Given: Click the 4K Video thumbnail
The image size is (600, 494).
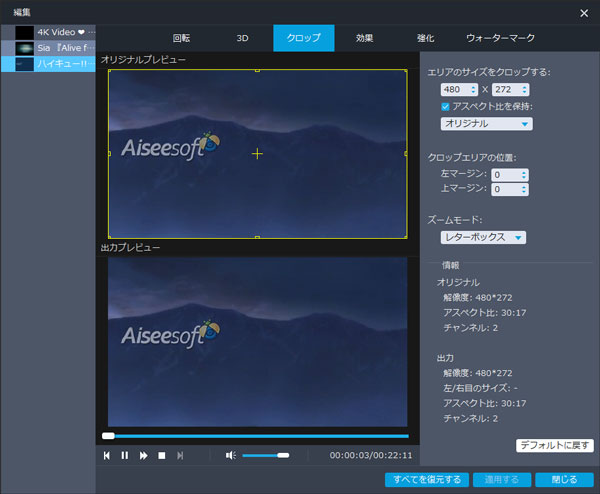Looking at the screenshot, I should (24, 33).
